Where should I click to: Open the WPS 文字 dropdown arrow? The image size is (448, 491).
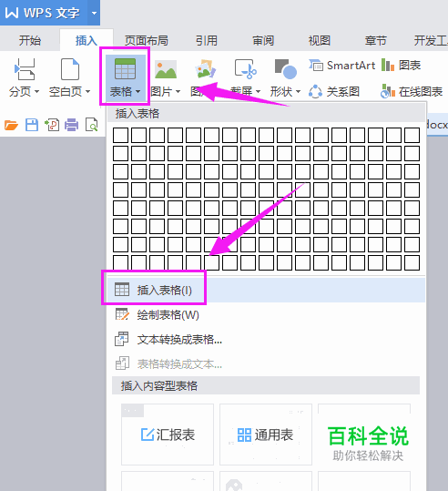(x=94, y=13)
